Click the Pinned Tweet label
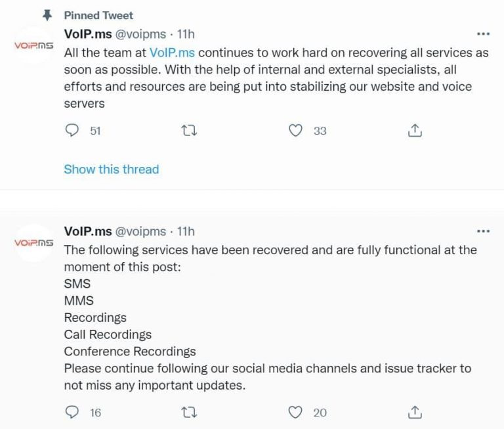 pos(98,15)
